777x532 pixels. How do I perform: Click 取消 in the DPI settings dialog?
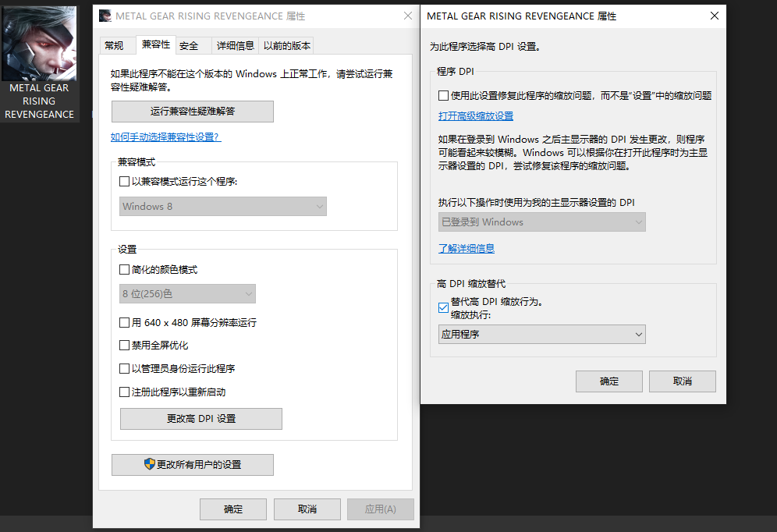683,381
